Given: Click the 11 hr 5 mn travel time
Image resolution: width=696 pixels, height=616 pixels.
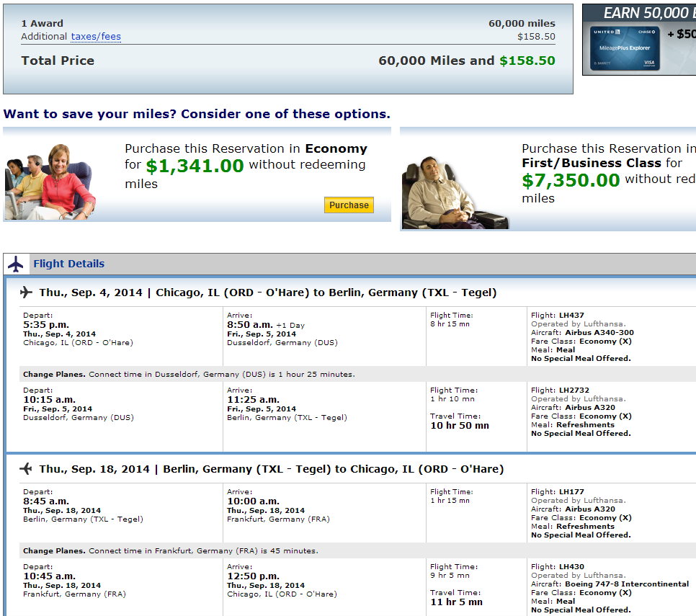Looking at the screenshot, I should (x=456, y=602).
